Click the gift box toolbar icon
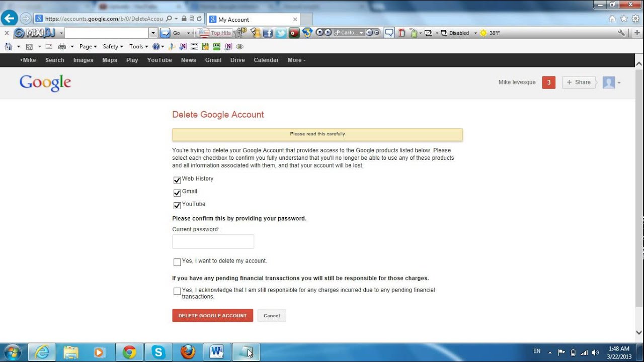 click(401, 33)
